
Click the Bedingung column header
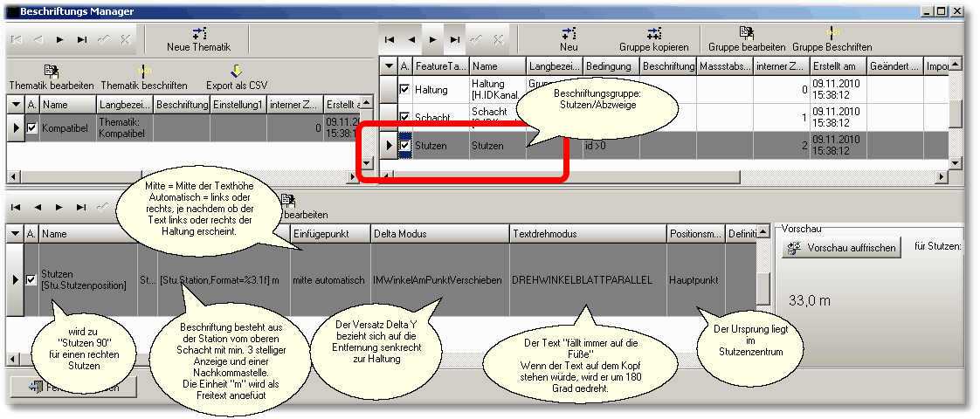coord(611,65)
